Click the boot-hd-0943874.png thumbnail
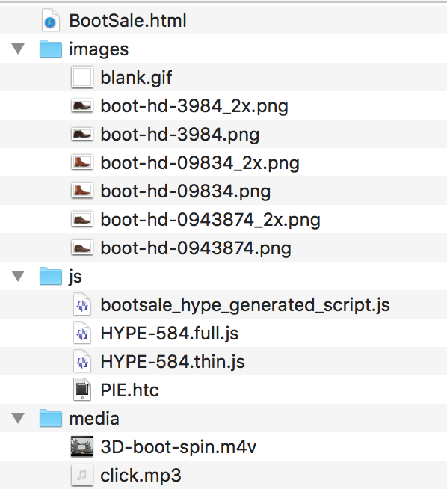This screenshot has width=447, height=504. point(82,248)
